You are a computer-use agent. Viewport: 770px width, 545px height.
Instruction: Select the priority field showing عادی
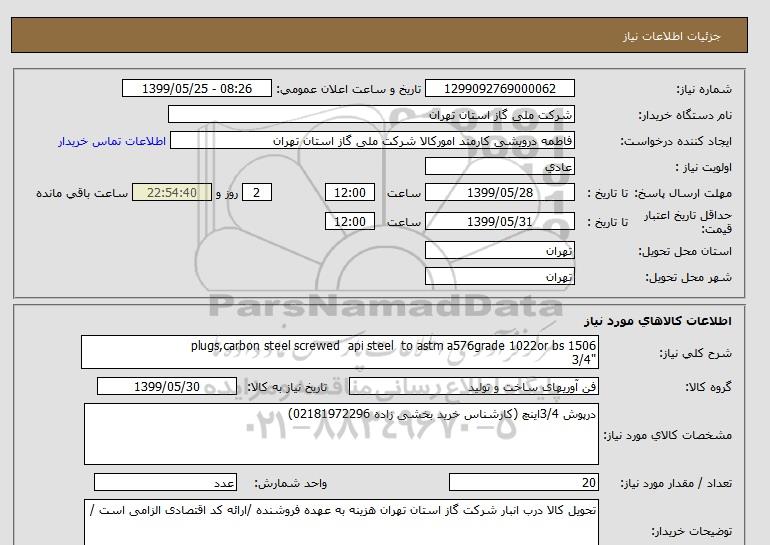tap(499, 167)
